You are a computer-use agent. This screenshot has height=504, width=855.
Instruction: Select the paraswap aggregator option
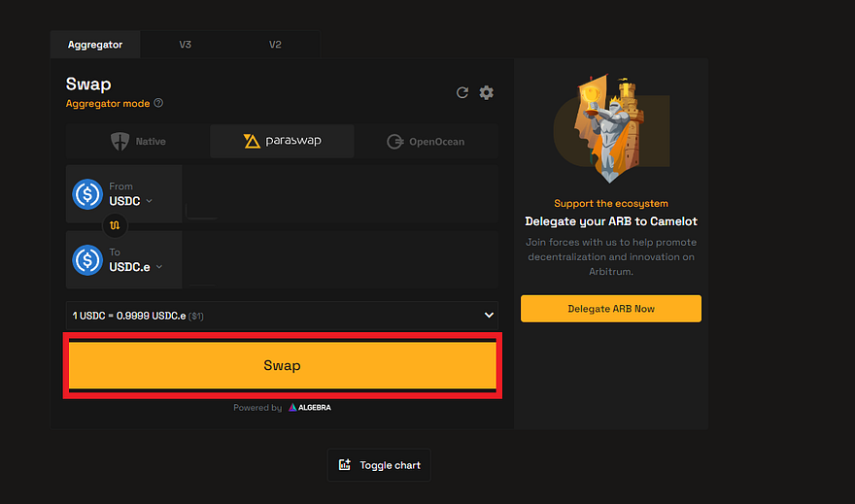click(282, 141)
